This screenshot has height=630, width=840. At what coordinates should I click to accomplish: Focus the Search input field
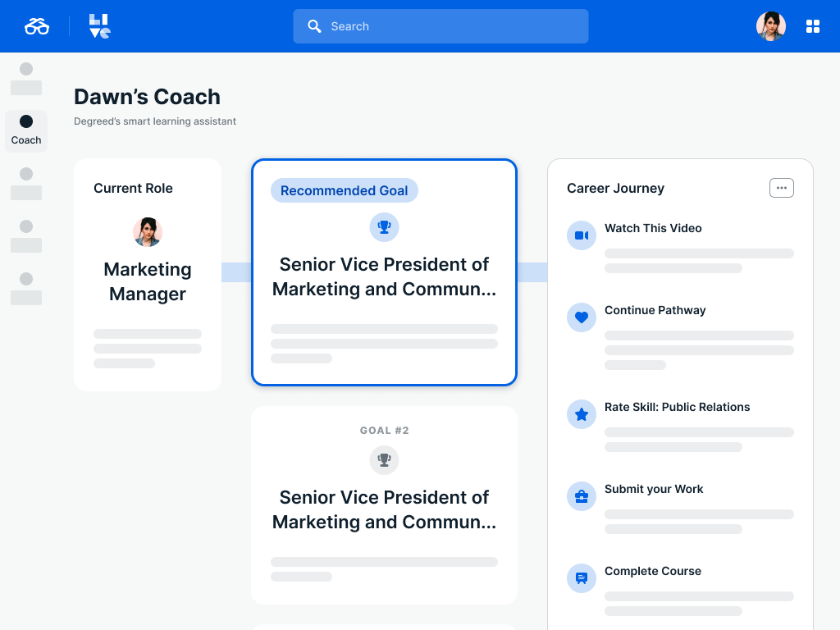click(441, 26)
